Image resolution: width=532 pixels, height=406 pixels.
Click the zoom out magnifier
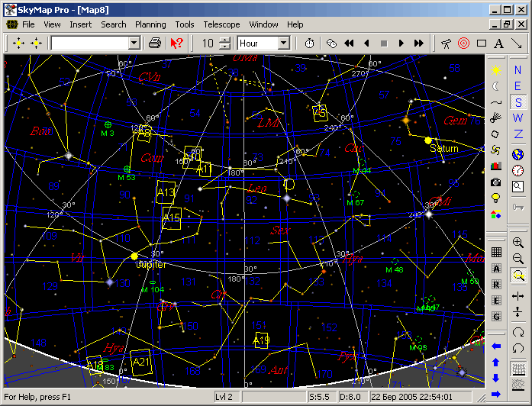pos(517,259)
